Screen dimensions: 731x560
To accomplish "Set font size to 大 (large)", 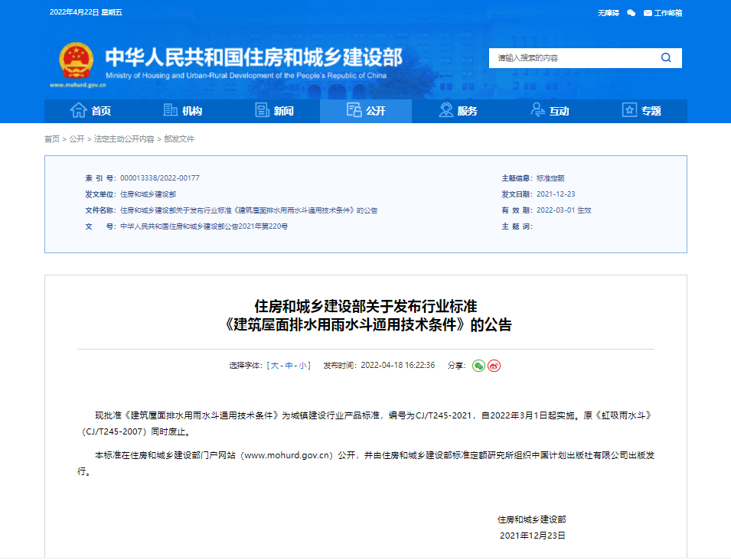I will (273, 366).
